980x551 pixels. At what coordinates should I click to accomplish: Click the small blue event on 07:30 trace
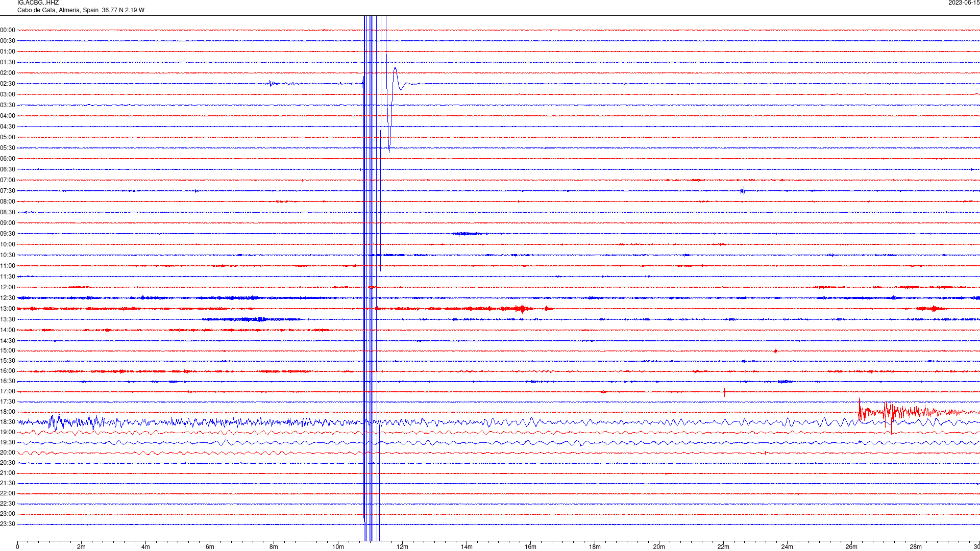click(743, 191)
